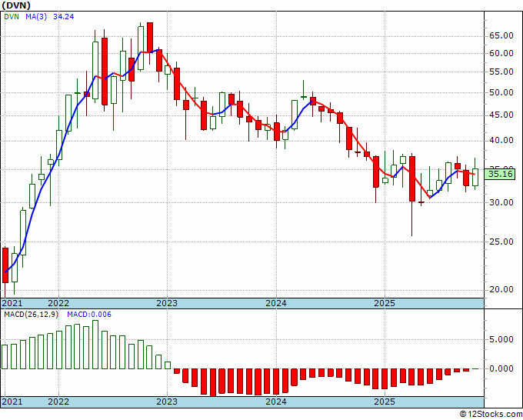Click the MACD:0.006 value label
The height and width of the screenshot is (420, 523).
[89, 315]
